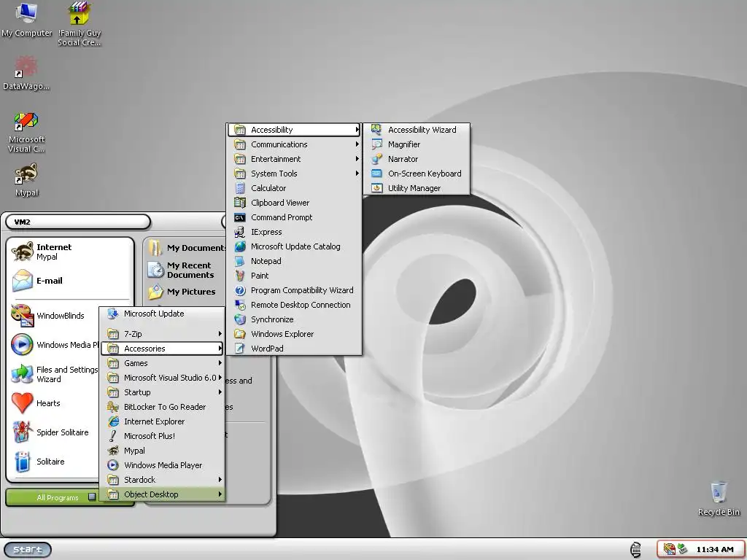The image size is (747, 560).
Task: Click the Narrator icon in the submenu
Action: click(377, 159)
